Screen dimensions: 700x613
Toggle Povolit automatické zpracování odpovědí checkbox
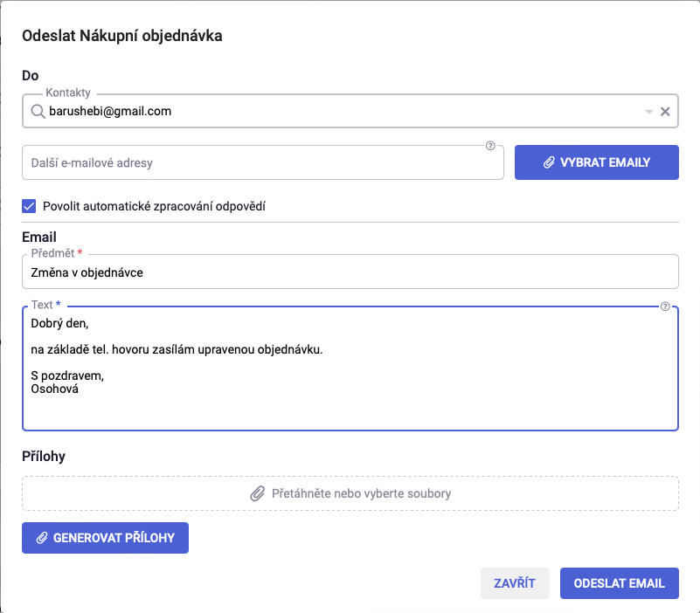point(29,206)
